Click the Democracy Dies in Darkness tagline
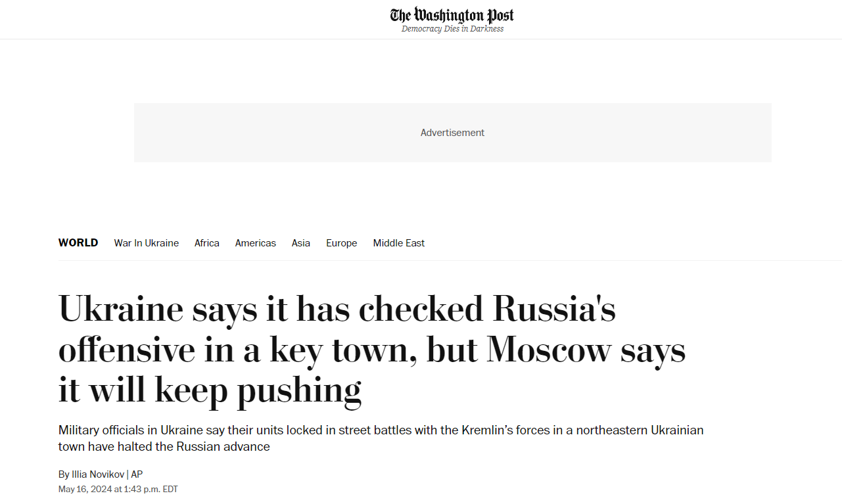 click(452, 29)
